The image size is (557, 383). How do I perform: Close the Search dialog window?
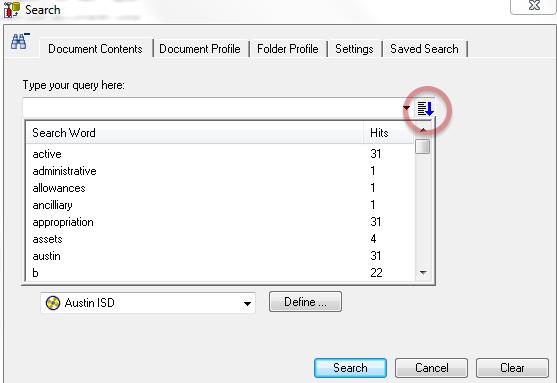click(x=534, y=5)
